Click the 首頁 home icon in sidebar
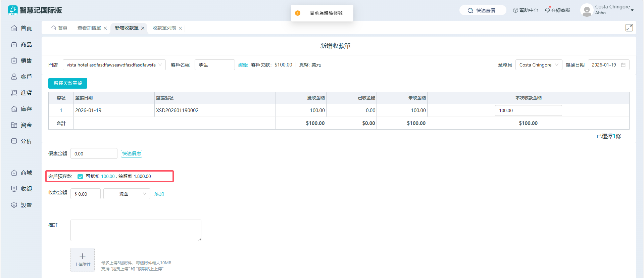Screen dimensions: 644x278 [x=14, y=28]
